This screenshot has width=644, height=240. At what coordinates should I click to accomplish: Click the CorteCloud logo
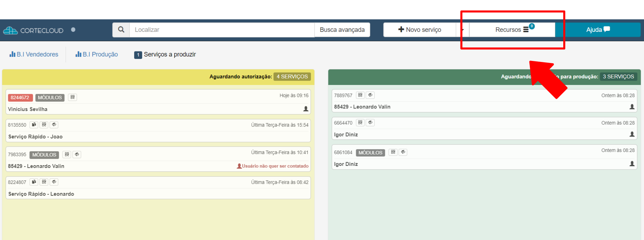(x=33, y=30)
